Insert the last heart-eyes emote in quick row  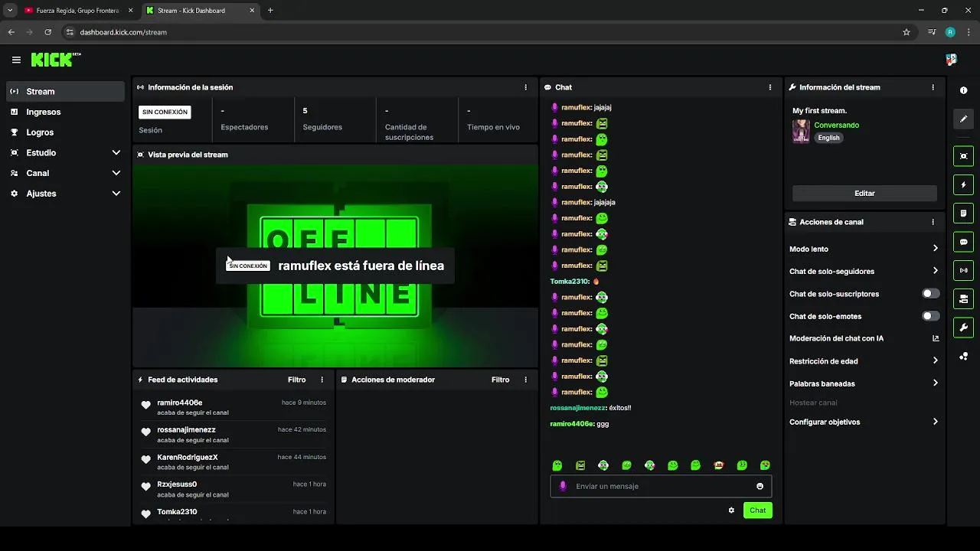point(765,465)
